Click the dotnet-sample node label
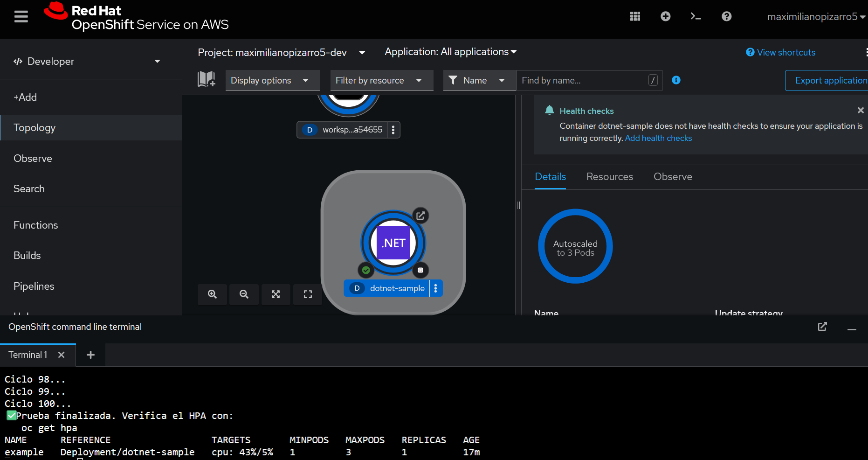The width and height of the screenshot is (868, 460). tap(387, 288)
